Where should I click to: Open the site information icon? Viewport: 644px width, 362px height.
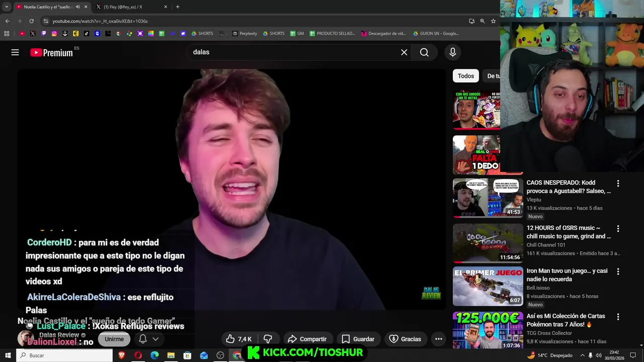point(45,21)
